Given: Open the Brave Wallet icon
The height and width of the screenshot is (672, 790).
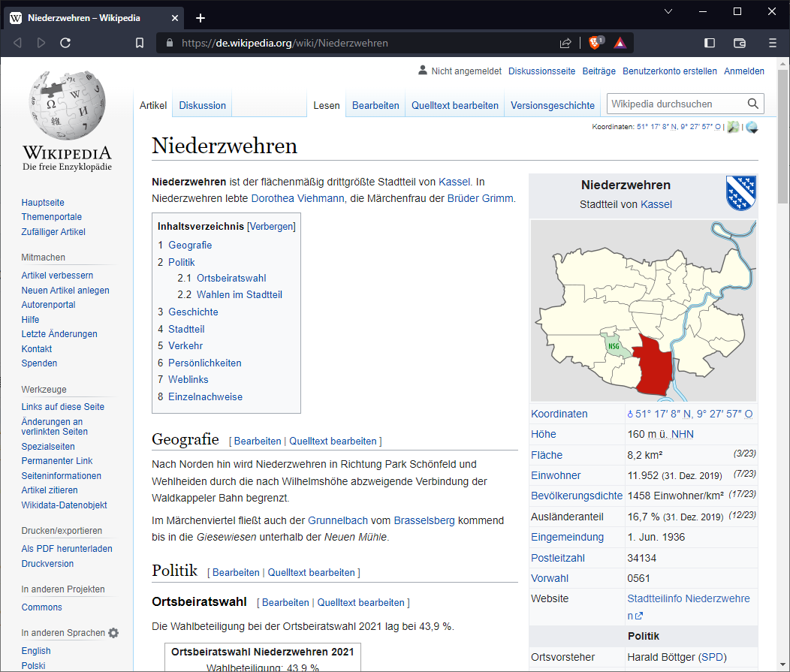Looking at the screenshot, I should 740,43.
